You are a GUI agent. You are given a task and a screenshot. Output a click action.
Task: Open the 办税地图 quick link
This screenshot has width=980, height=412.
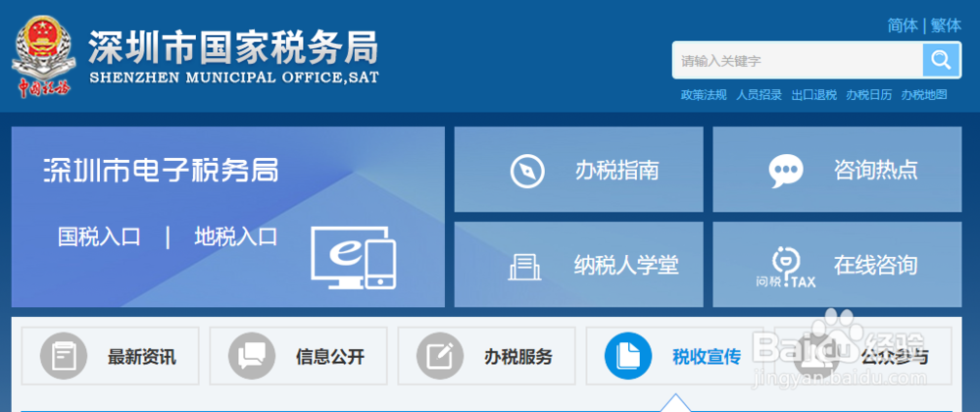pyautogui.click(x=924, y=95)
